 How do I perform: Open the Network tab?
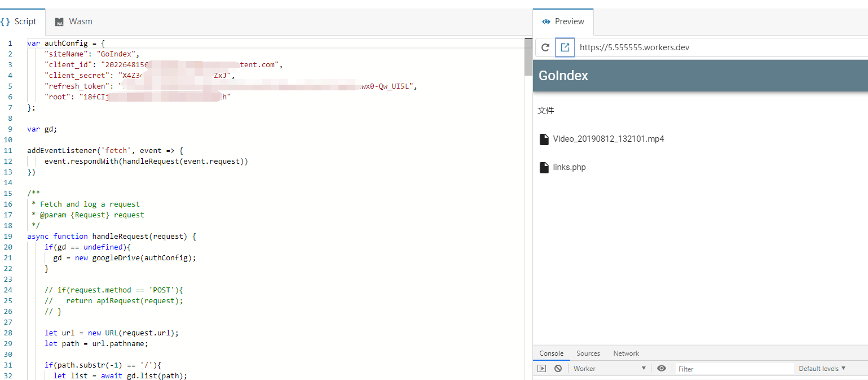click(x=626, y=353)
